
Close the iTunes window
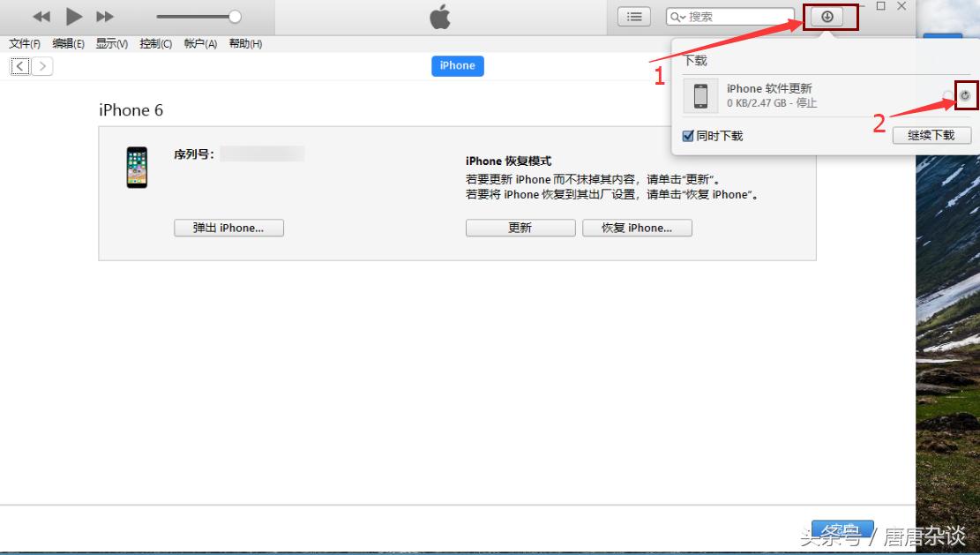[901, 6]
